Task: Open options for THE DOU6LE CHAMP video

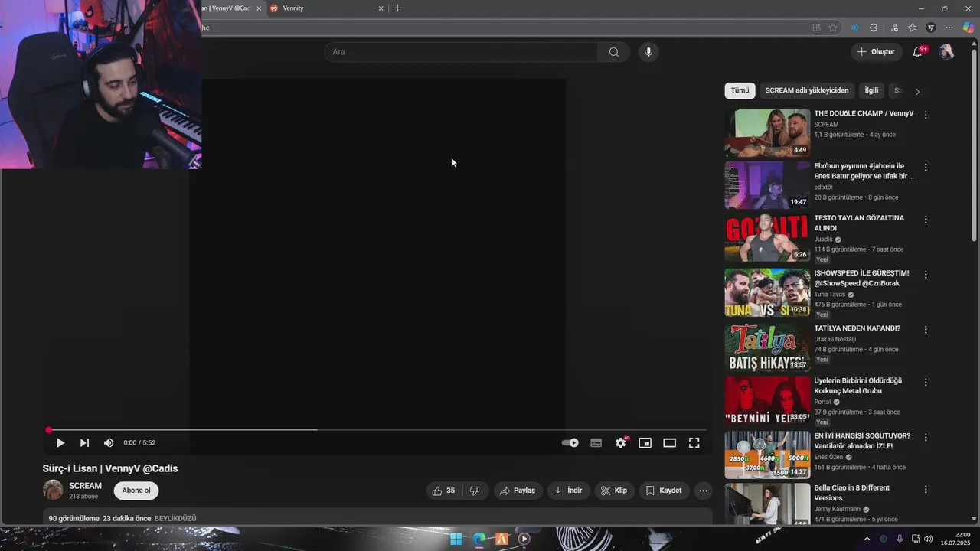Action: click(926, 115)
